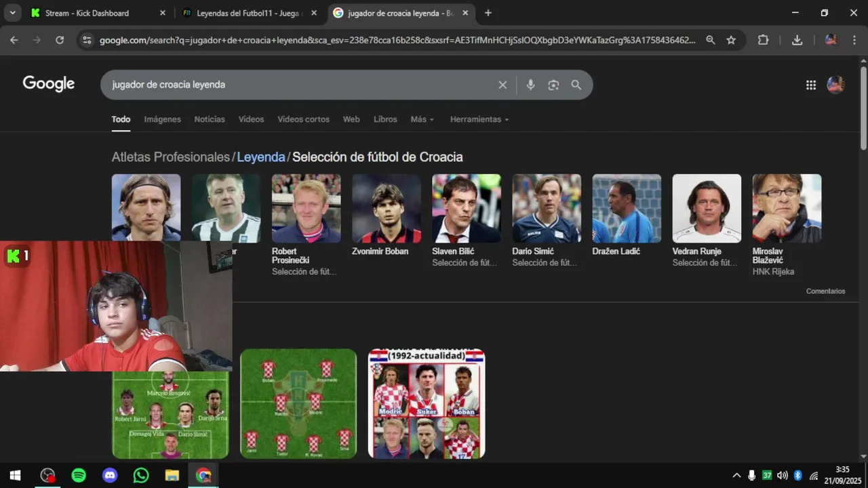
Task: Click the microphone tray icon
Action: [751, 476]
